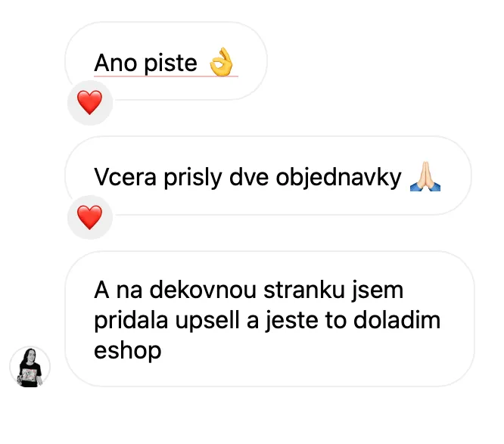Click the word "objednavky"
504x444 pixels.
tap(339, 178)
